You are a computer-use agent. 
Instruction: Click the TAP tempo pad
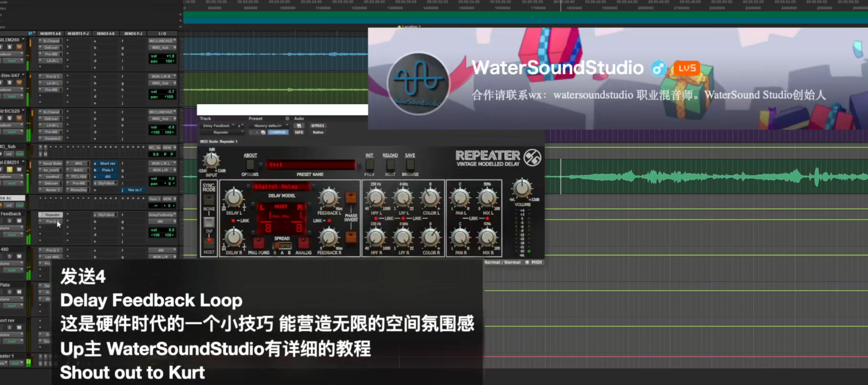[209, 222]
